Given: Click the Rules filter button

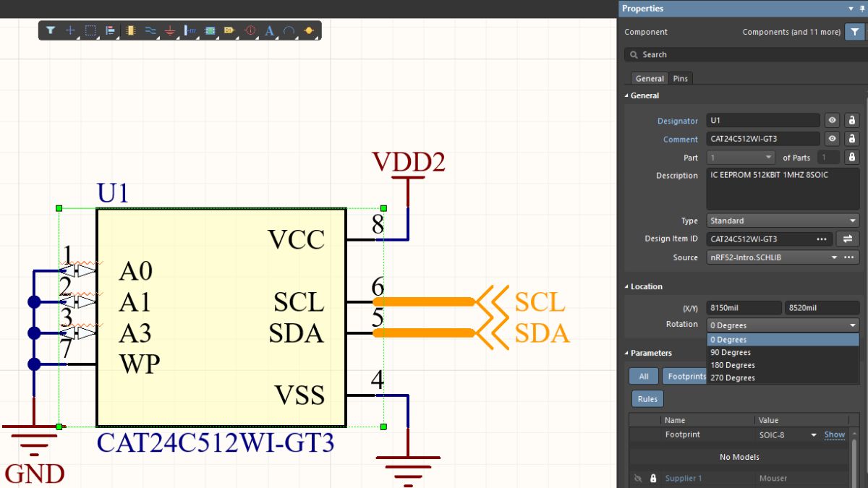Looking at the screenshot, I should click(x=647, y=398).
